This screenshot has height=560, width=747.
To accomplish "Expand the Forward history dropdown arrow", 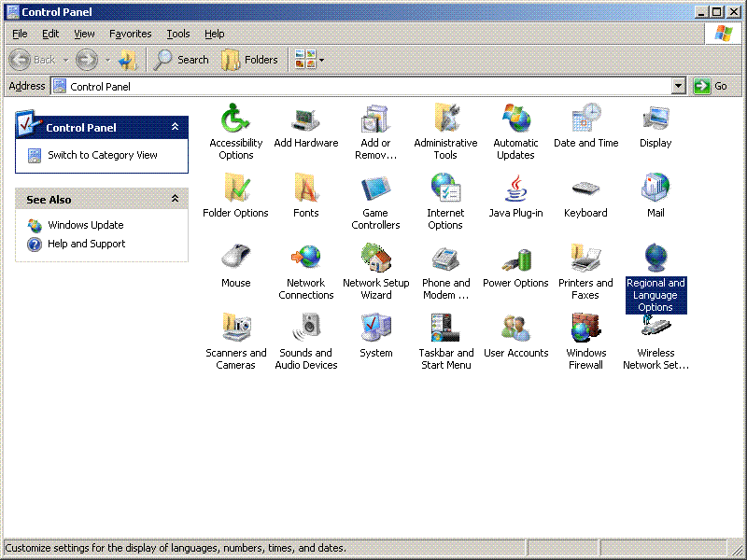I will coord(107,60).
